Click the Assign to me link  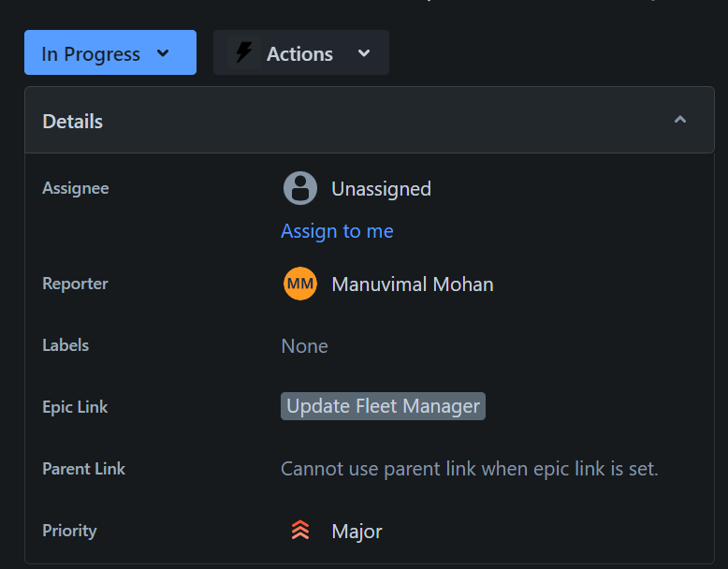(337, 231)
